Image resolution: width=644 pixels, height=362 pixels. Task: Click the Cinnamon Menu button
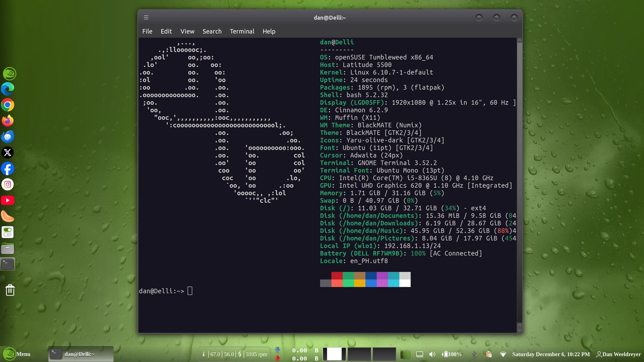pos(17,354)
